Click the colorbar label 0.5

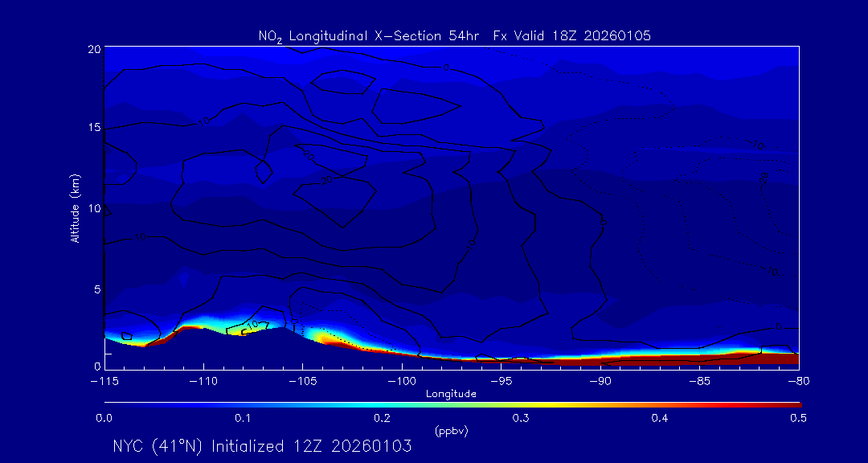[x=798, y=419]
